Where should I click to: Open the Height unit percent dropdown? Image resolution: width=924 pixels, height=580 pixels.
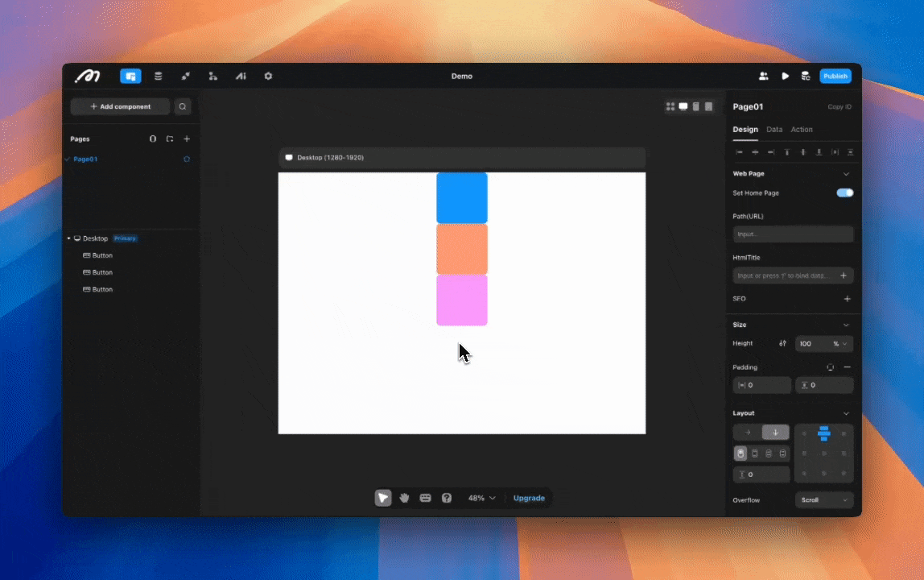tap(839, 344)
